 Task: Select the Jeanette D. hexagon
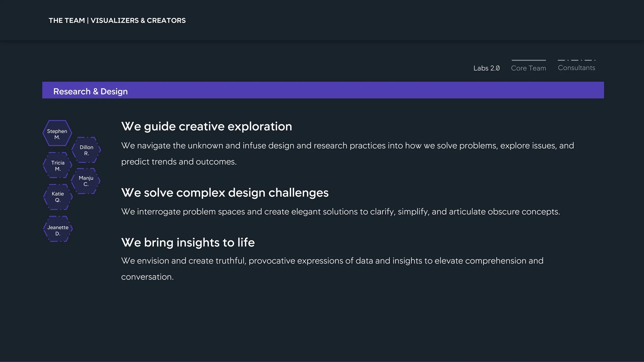pyautogui.click(x=58, y=229)
